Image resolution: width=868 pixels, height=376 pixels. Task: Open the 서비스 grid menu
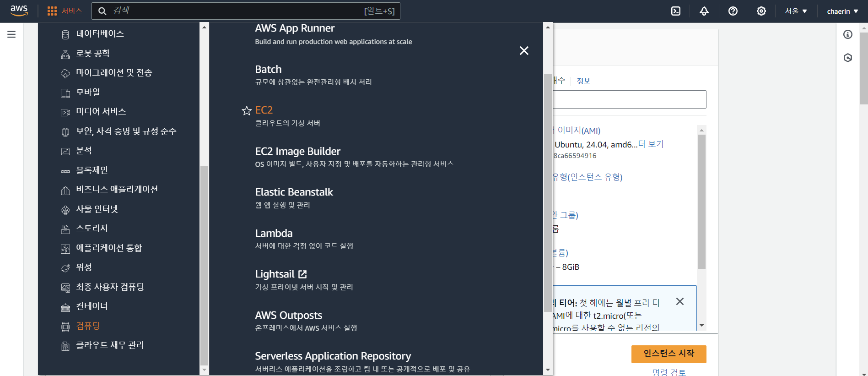(65, 11)
